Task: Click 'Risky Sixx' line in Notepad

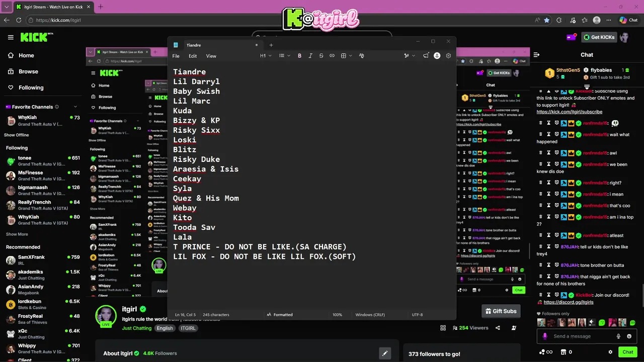Action: (196, 130)
